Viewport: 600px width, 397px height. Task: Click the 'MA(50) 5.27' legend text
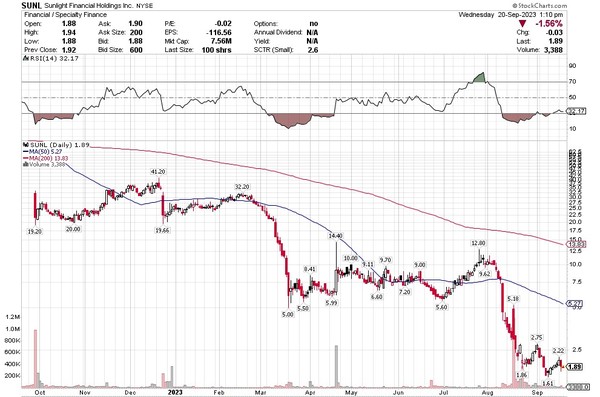coord(45,152)
